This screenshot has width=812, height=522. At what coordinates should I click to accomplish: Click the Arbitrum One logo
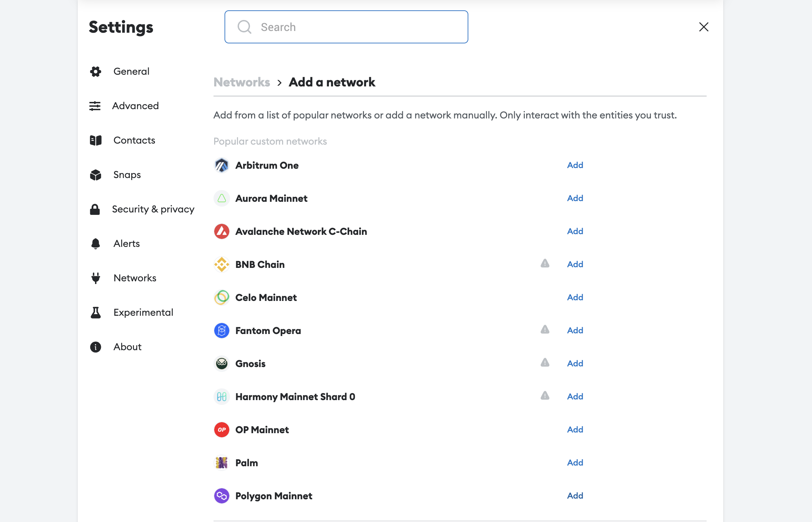tap(221, 165)
